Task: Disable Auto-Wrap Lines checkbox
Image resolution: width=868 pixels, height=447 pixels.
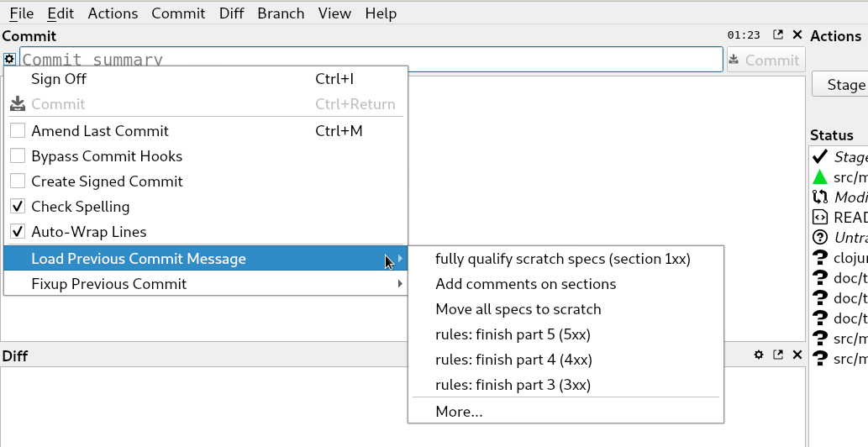Action: coord(18,231)
